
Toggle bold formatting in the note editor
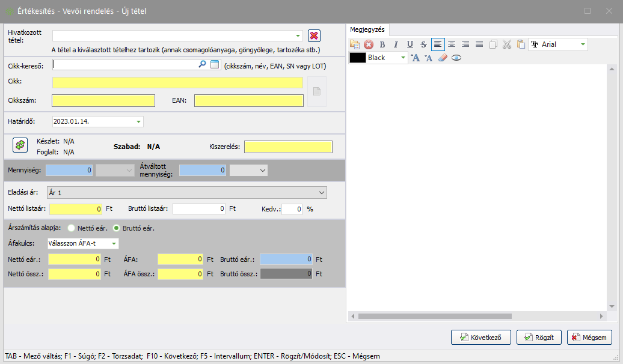(x=382, y=44)
